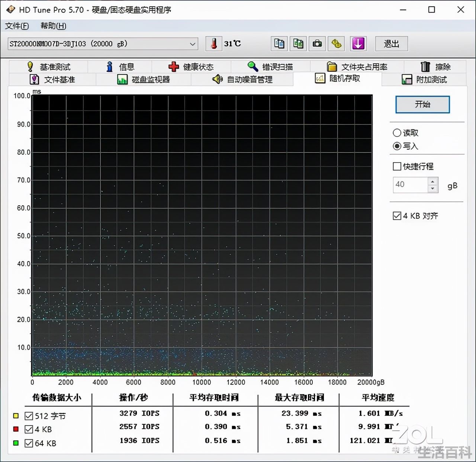Click inside the random access scatter chart
The image size is (476, 462).
pos(202,235)
